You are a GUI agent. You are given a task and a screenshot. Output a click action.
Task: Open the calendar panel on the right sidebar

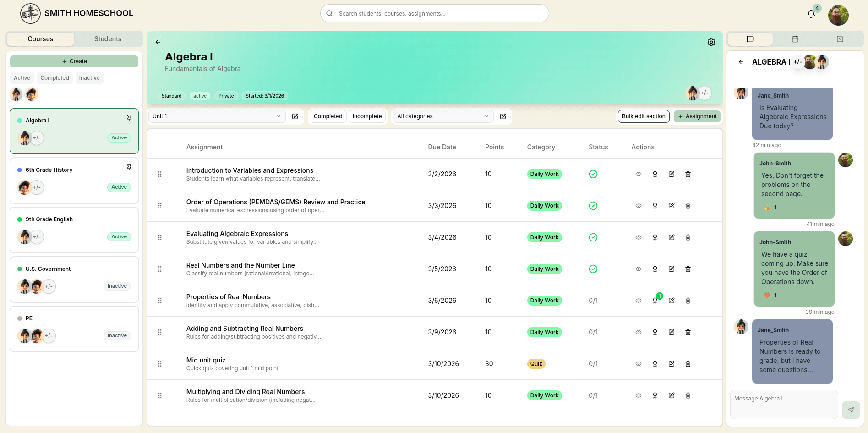click(x=795, y=39)
